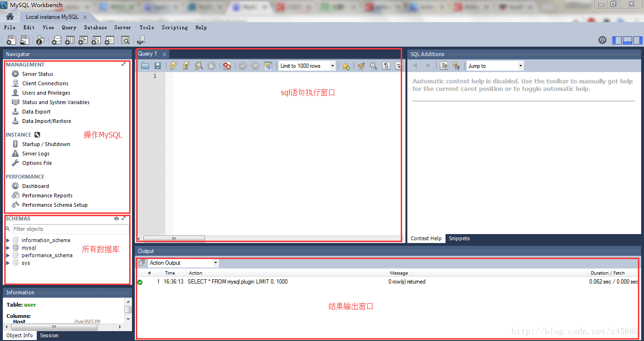Image resolution: width=644 pixels, height=341 pixels.
Task: Expand the mysql schema node
Action: [8, 248]
